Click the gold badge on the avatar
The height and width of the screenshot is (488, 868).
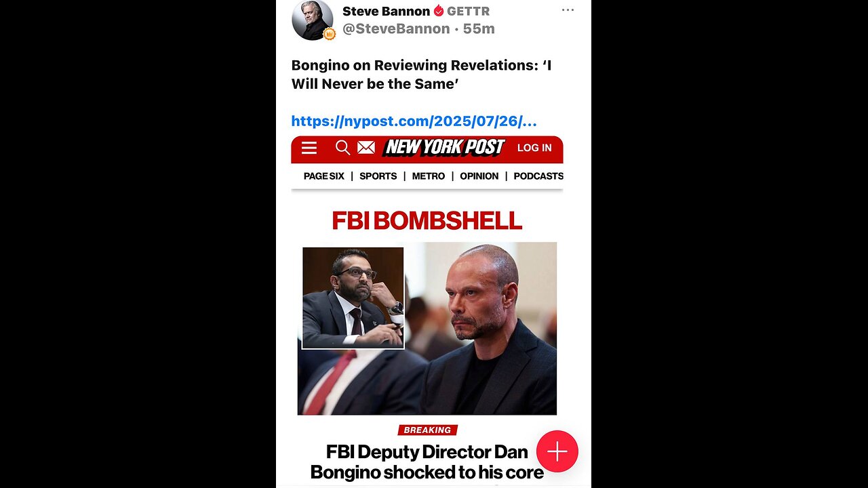click(x=330, y=34)
